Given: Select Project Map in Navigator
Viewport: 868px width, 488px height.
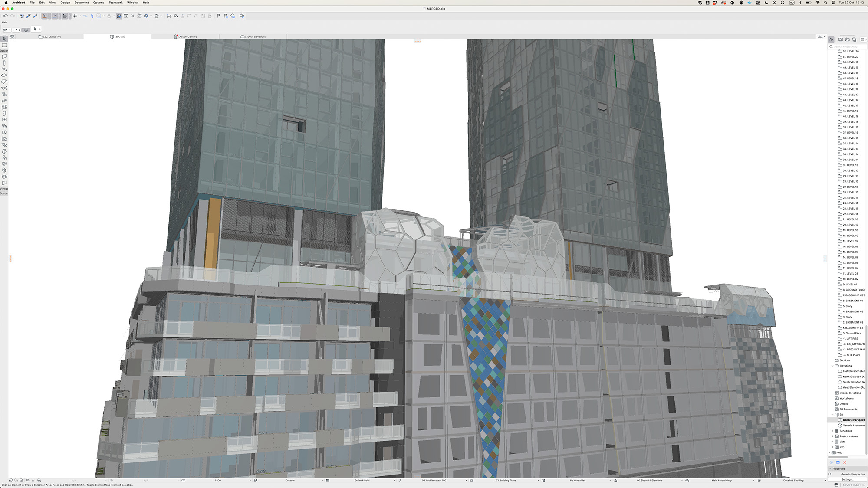Looking at the screenshot, I should [832, 39].
